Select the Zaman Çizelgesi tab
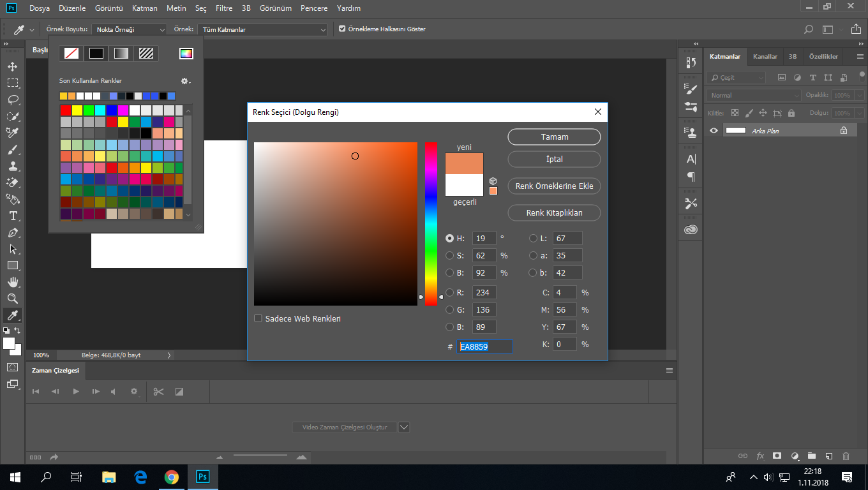This screenshot has height=490, width=868. (x=56, y=370)
